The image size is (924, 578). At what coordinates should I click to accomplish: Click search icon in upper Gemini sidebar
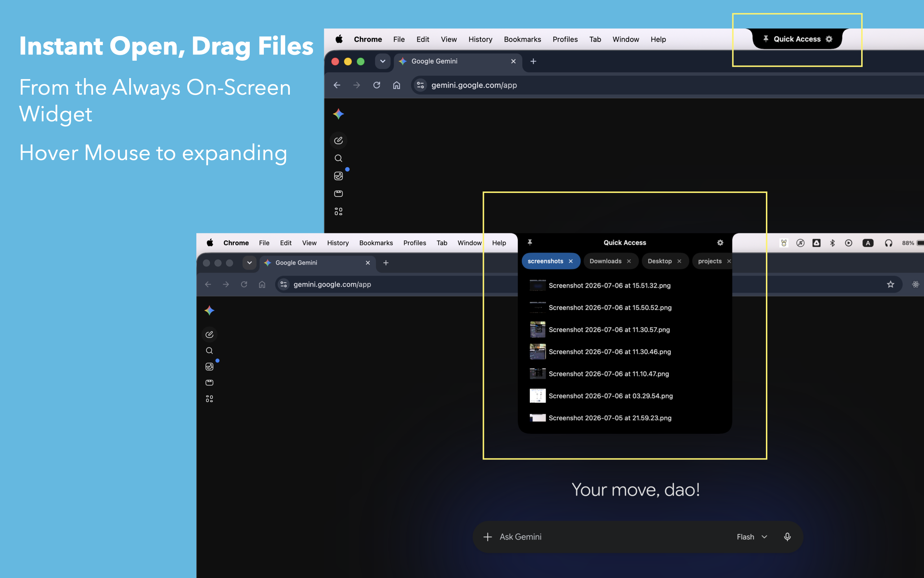click(x=338, y=158)
